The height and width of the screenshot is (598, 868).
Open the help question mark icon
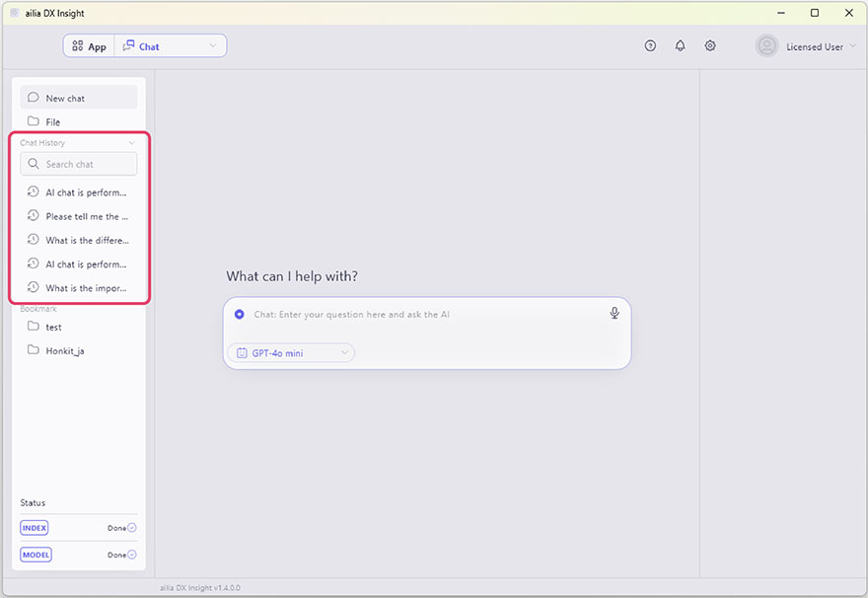coord(650,46)
